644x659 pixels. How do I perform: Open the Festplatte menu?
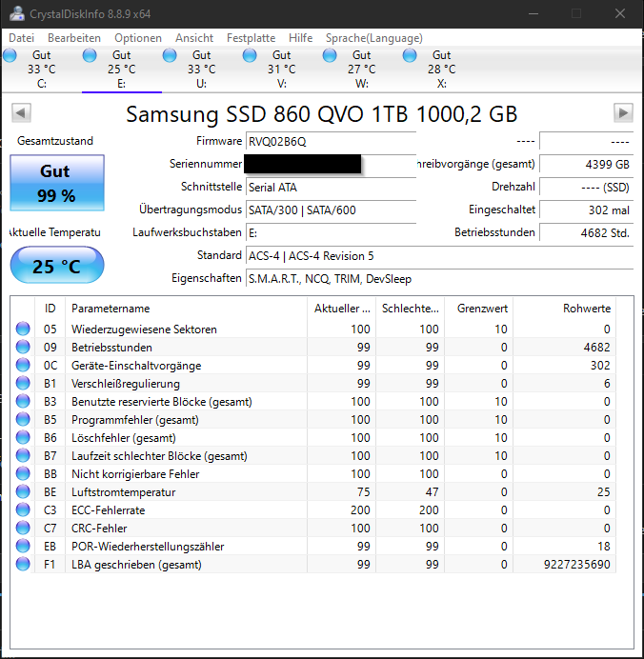pos(251,38)
